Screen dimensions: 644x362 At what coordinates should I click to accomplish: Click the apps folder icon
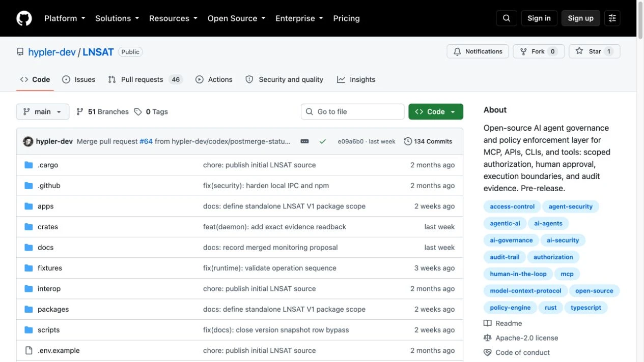pyautogui.click(x=29, y=206)
